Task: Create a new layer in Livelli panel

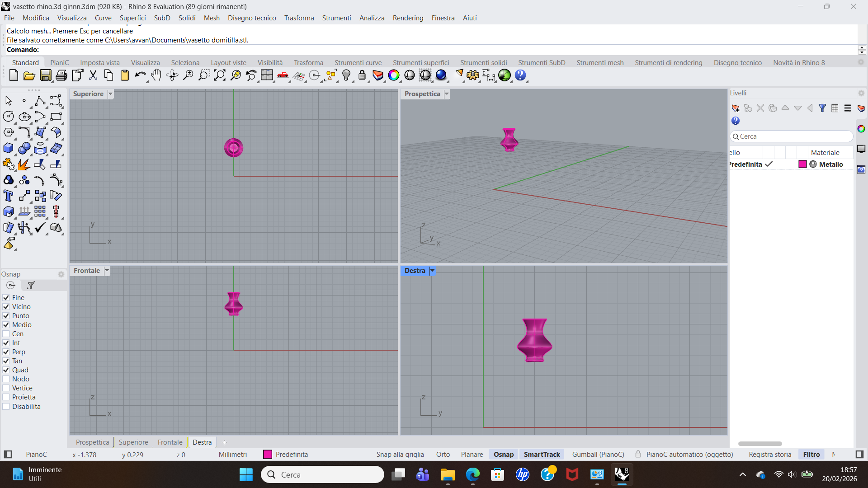Action: tap(736, 108)
